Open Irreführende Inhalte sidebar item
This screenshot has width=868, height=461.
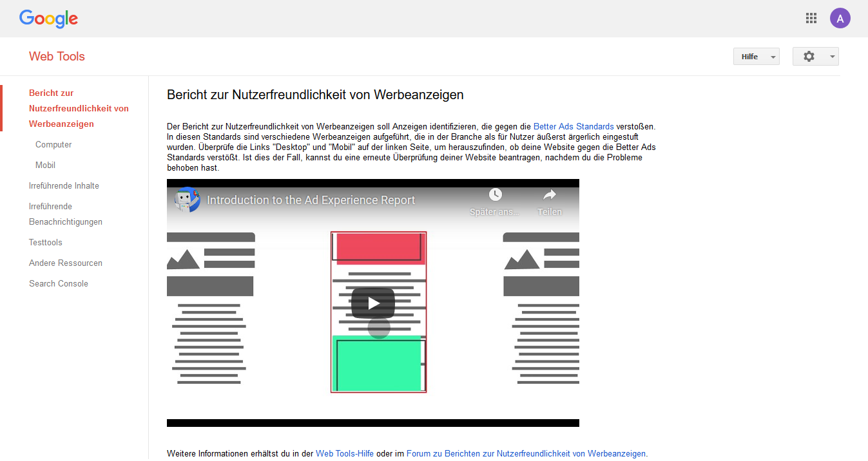click(64, 186)
